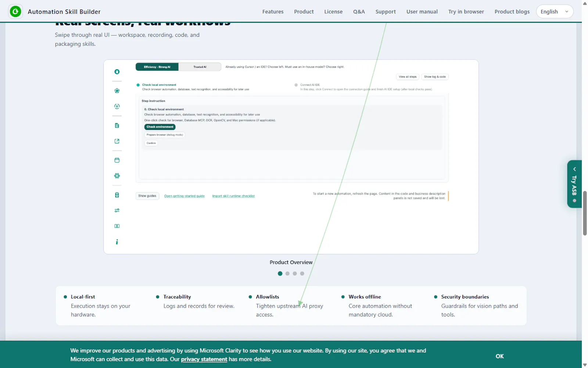Viewport: 588px width, 368px height.
Task: Click the scrollbar up arrow
Action: 585,3
